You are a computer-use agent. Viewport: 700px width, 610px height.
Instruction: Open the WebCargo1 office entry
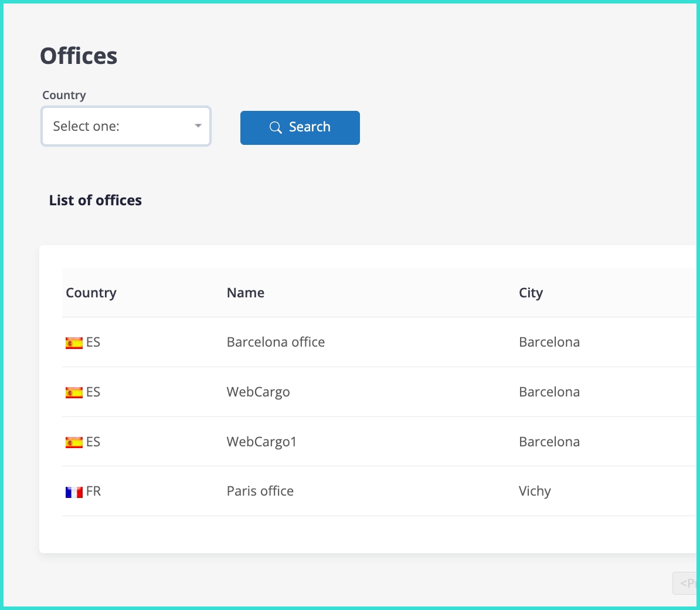pyautogui.click(x=261, y=442)
